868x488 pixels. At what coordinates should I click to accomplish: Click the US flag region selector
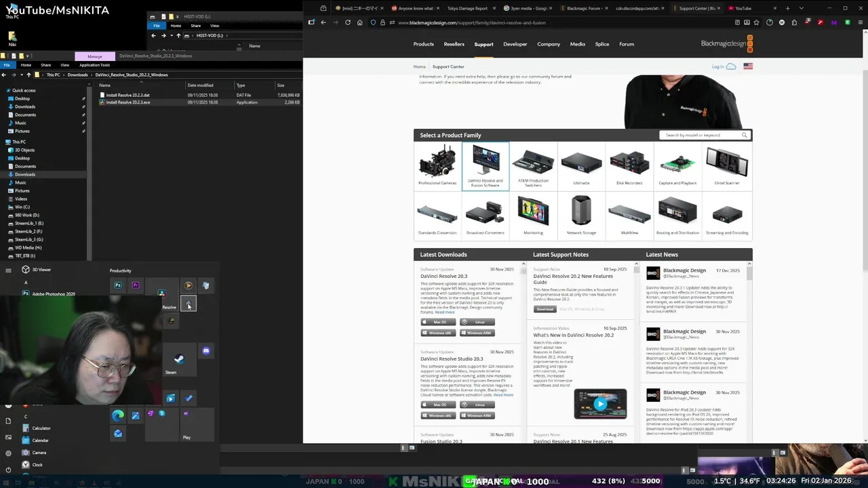tap(748, 66)
